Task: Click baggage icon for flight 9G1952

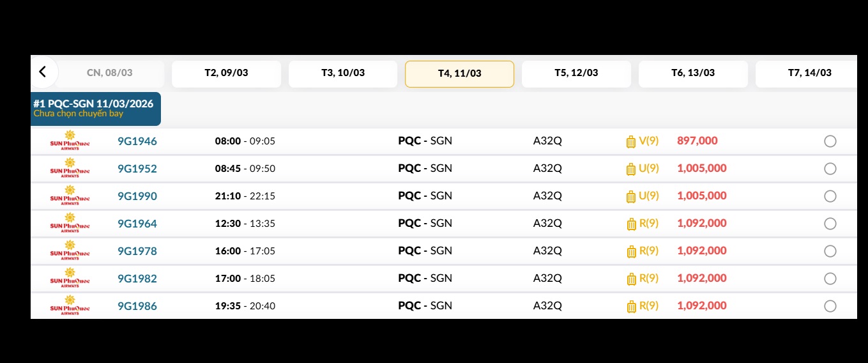Action: pos(631,169)
